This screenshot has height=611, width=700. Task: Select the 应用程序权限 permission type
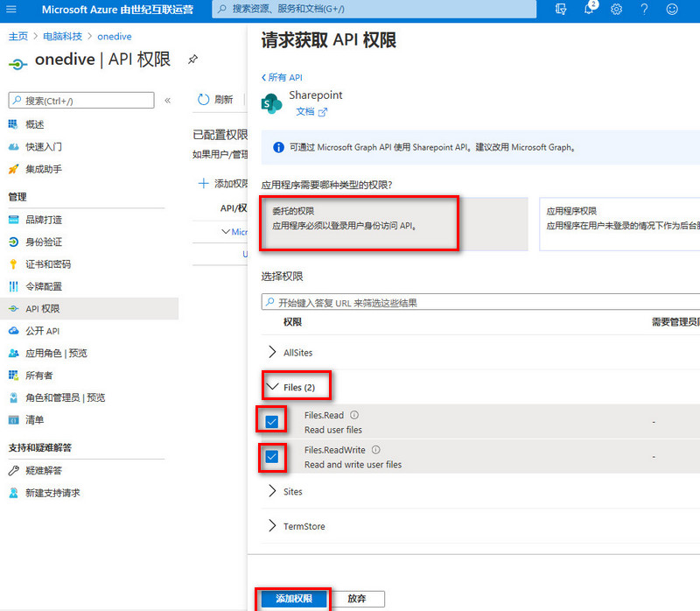619,224
